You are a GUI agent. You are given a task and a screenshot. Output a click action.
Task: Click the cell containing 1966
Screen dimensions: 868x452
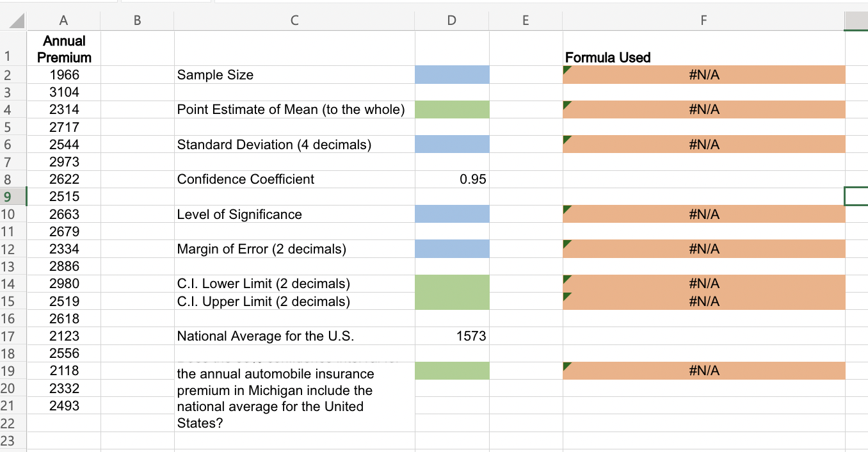[63, 74]
